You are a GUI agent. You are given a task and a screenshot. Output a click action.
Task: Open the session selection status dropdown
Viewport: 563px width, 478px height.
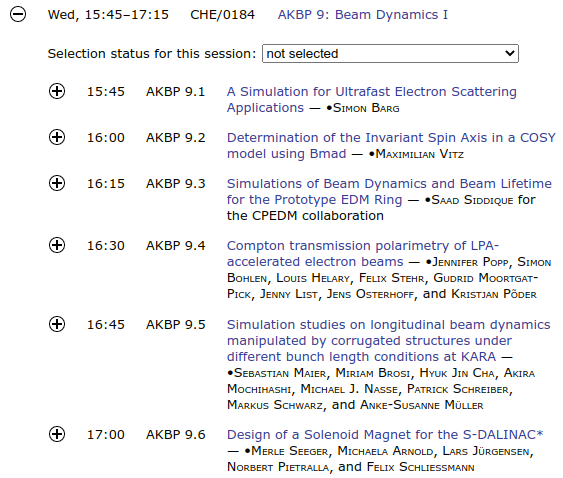390,54
